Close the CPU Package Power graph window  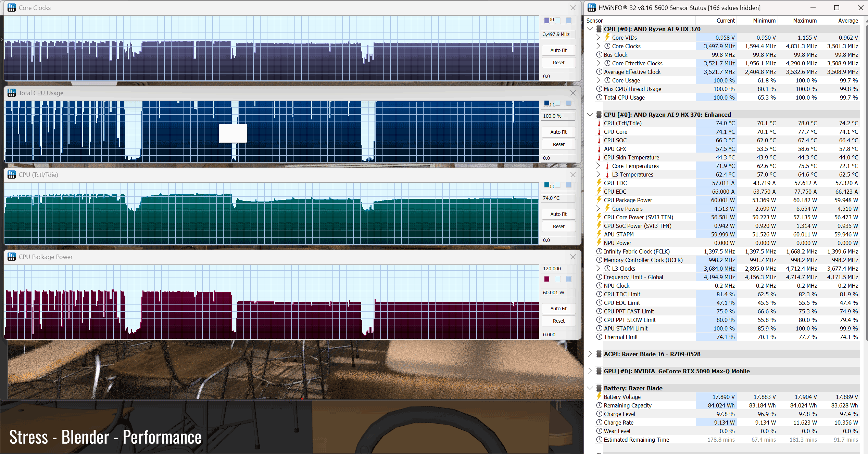point(573,257)
